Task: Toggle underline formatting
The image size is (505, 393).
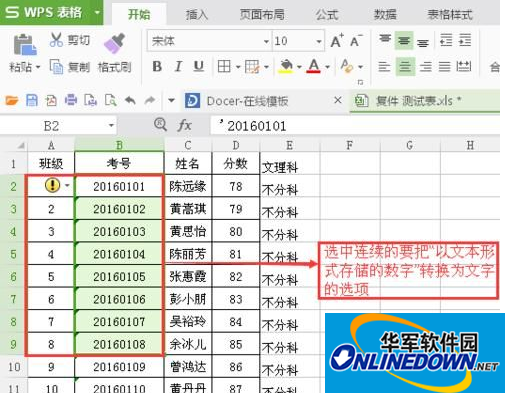Action: pyautogui.click(x=199, y=66)
